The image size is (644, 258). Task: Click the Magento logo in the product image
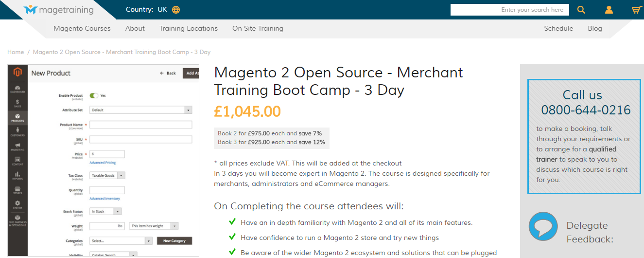click(17, 73)
